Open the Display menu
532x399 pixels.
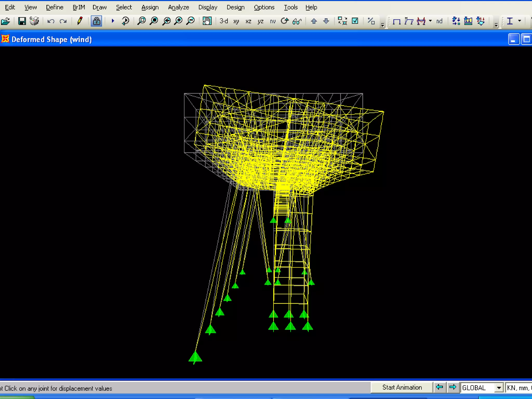tap(208, 7)
